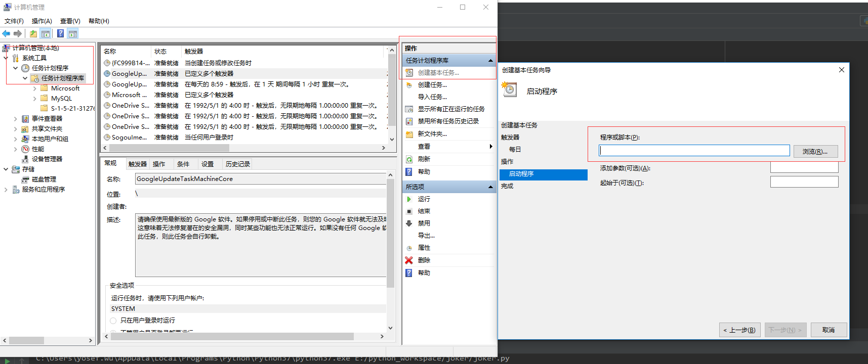Open the 操作(A) menu

pyautogui.click(x=42, y=21)
